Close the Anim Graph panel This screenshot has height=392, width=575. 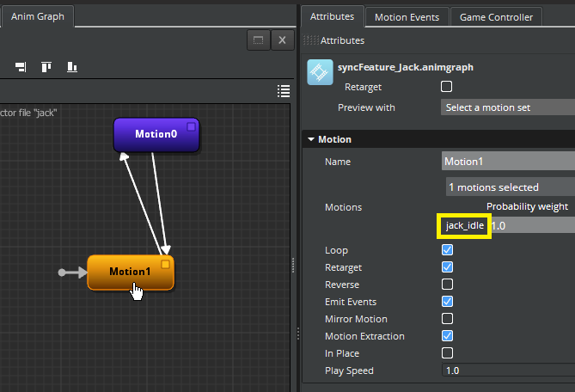coord(283,40)
